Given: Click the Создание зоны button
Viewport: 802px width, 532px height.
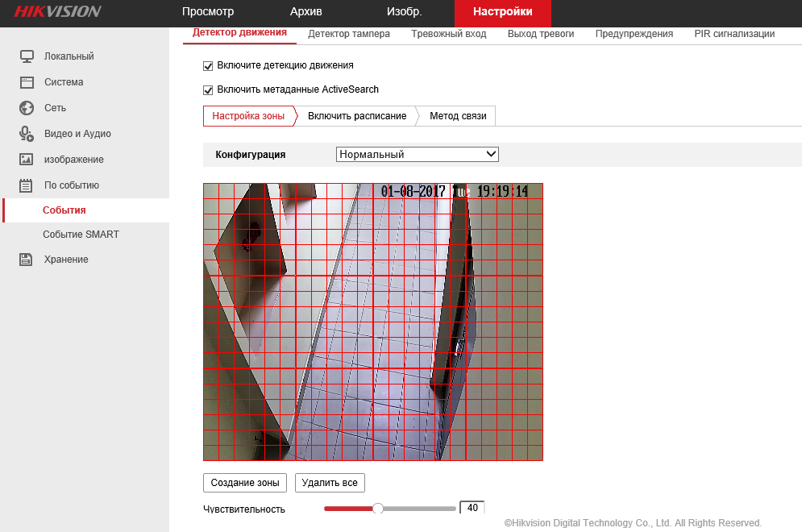Looking at the screenshot, I should [245, 483].
